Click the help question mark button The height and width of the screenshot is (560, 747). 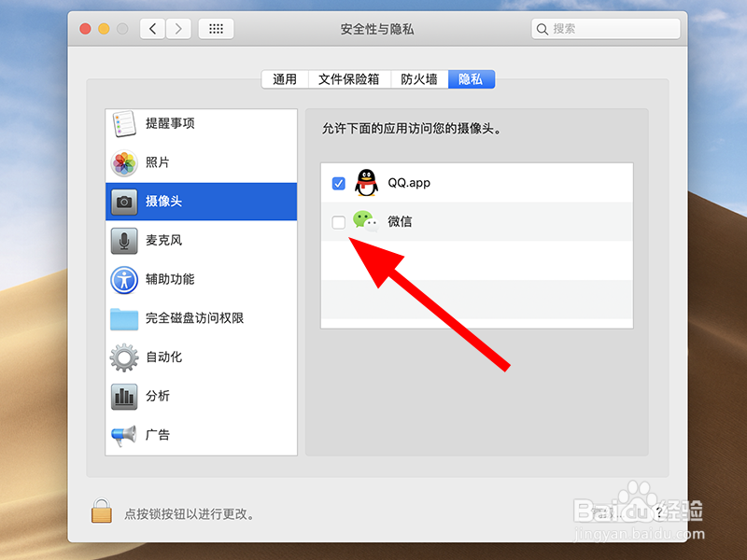pyautogui.click(x=658, y=512)
